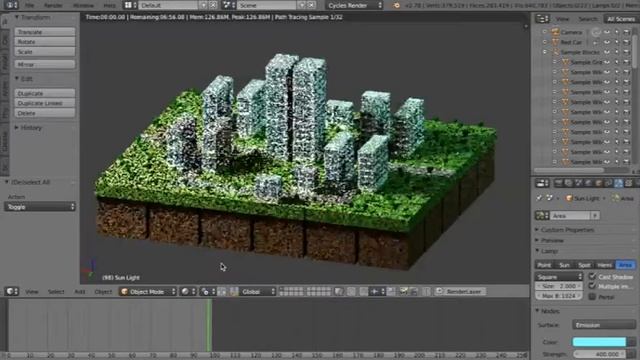Open the Object properties tab icon
Image resolution: width=640 pixels, height=360 pixels.
coord(598,183)
